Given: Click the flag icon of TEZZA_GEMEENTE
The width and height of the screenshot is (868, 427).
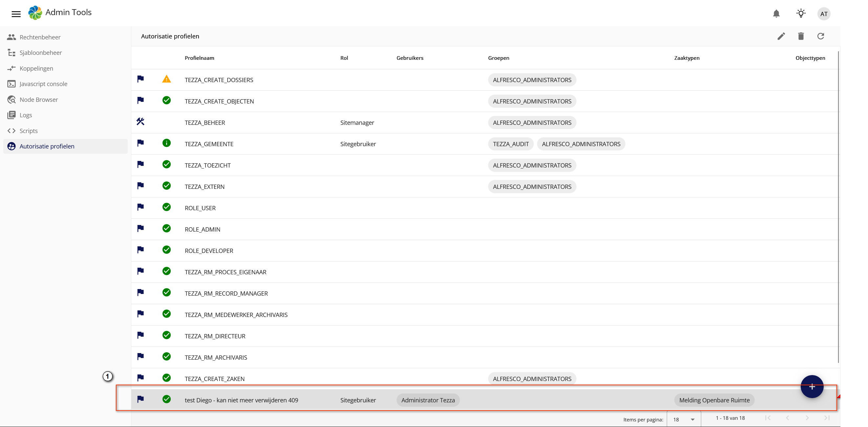Looking at the screenshot, I should [141, 143].
